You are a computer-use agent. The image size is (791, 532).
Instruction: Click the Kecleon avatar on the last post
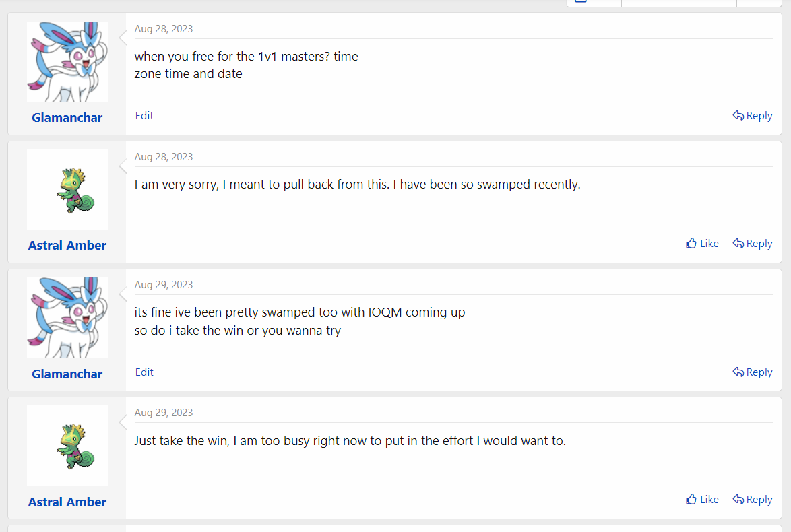67,446
